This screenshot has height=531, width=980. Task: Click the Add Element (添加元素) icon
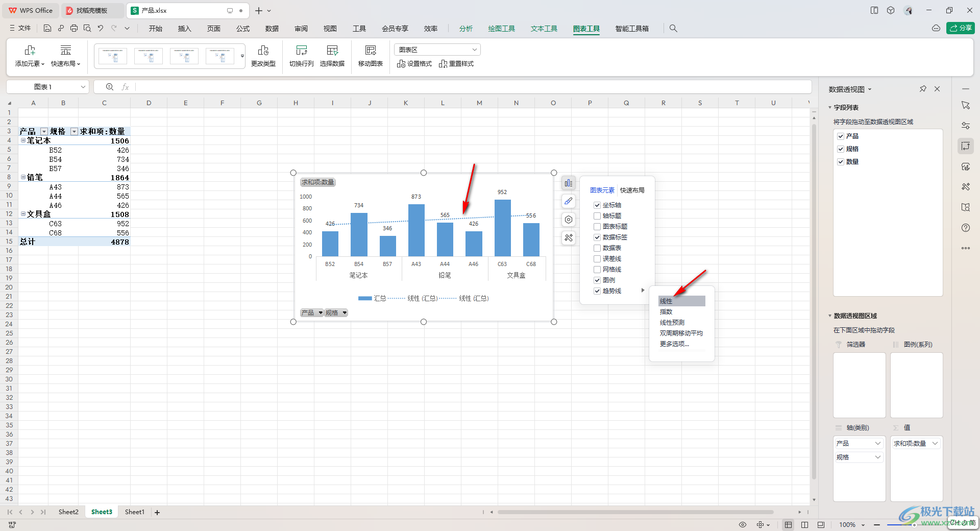(30, 50)
